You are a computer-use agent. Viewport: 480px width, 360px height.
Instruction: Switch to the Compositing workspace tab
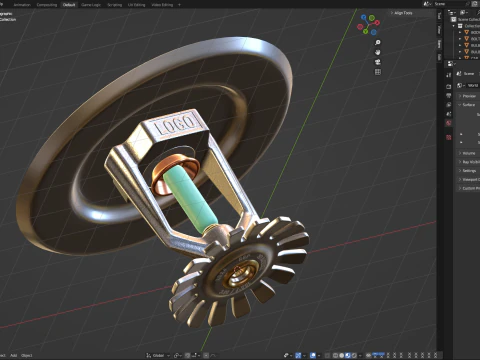click(47, 5)
